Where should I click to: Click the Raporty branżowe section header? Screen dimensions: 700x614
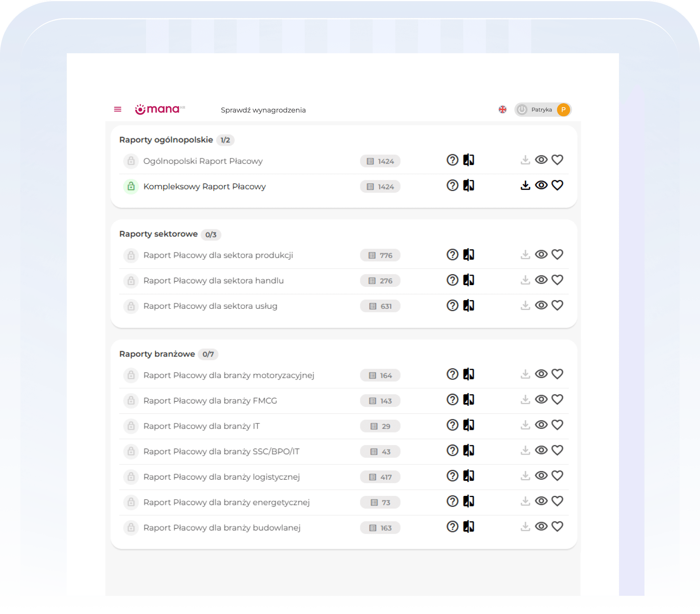pyautogui.click(x=157, y=354)
